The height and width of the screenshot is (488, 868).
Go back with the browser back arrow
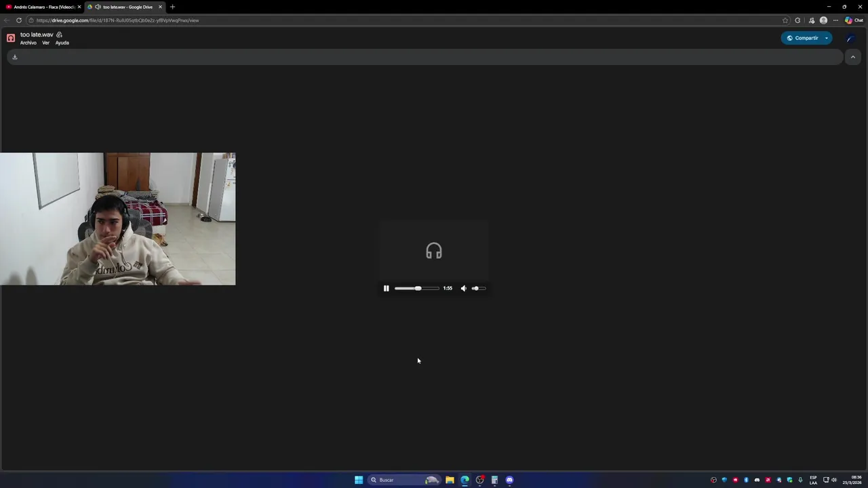7,20
